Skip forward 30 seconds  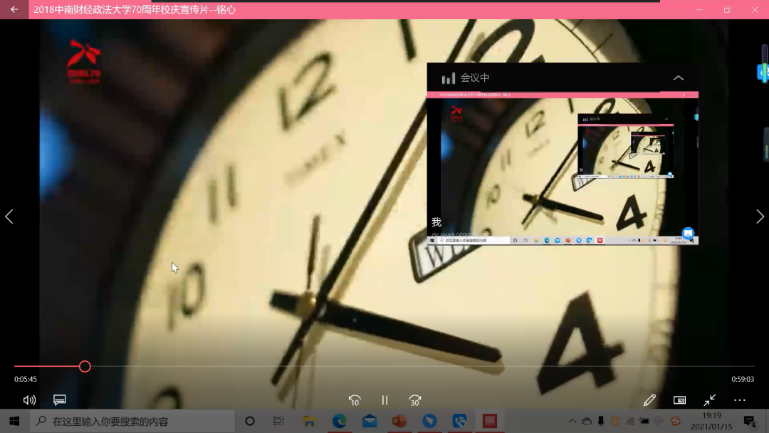415,400
